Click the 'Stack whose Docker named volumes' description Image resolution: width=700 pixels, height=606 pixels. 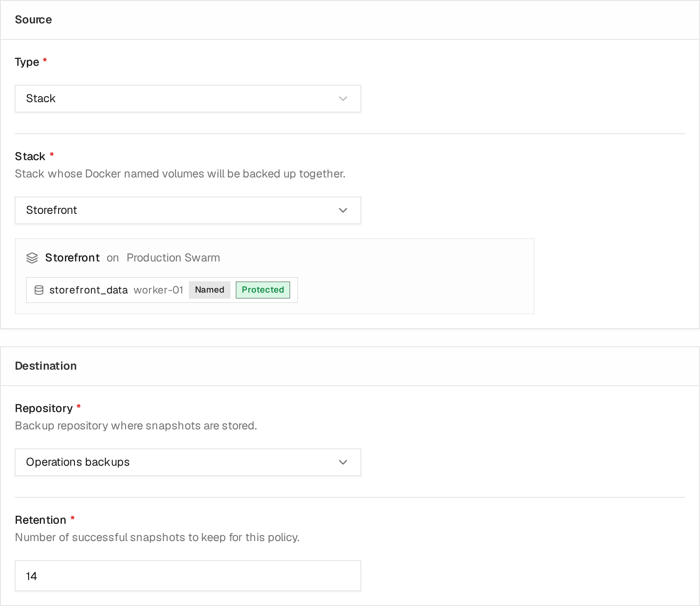click(180, 174)
